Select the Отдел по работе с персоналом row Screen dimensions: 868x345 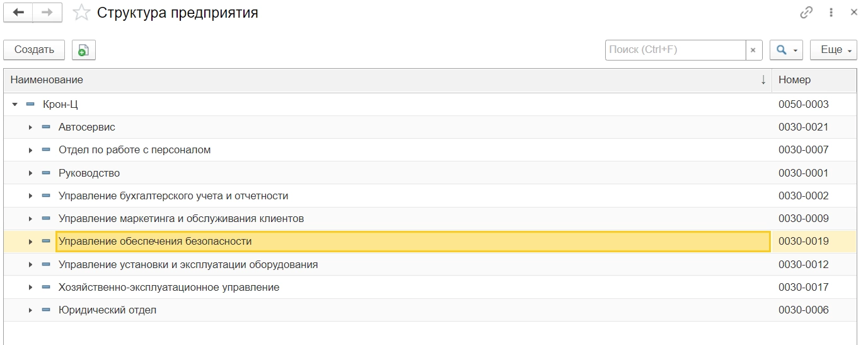[134, 150]
